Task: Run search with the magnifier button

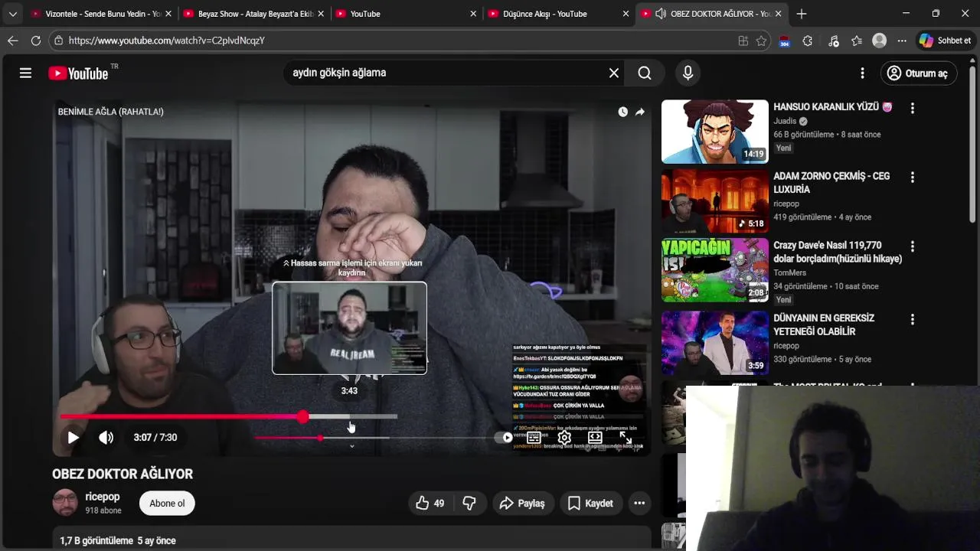Action: tap(645, 73)
